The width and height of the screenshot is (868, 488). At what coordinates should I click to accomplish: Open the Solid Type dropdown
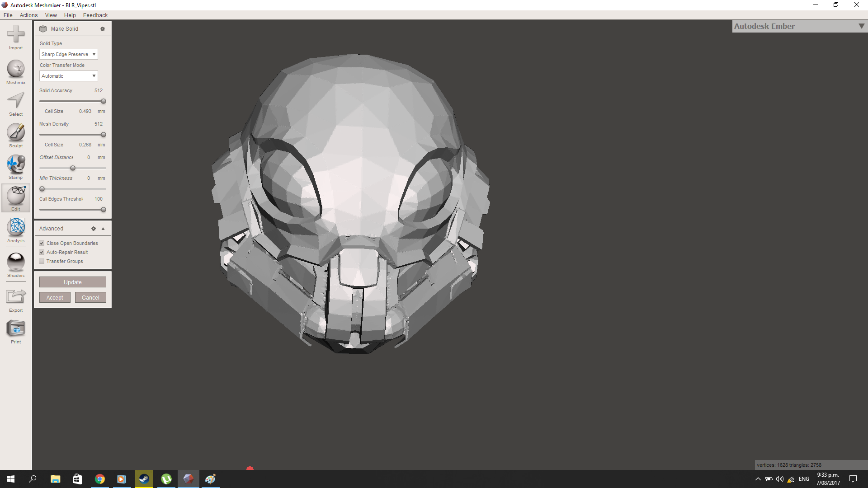[x=69, y=54]
